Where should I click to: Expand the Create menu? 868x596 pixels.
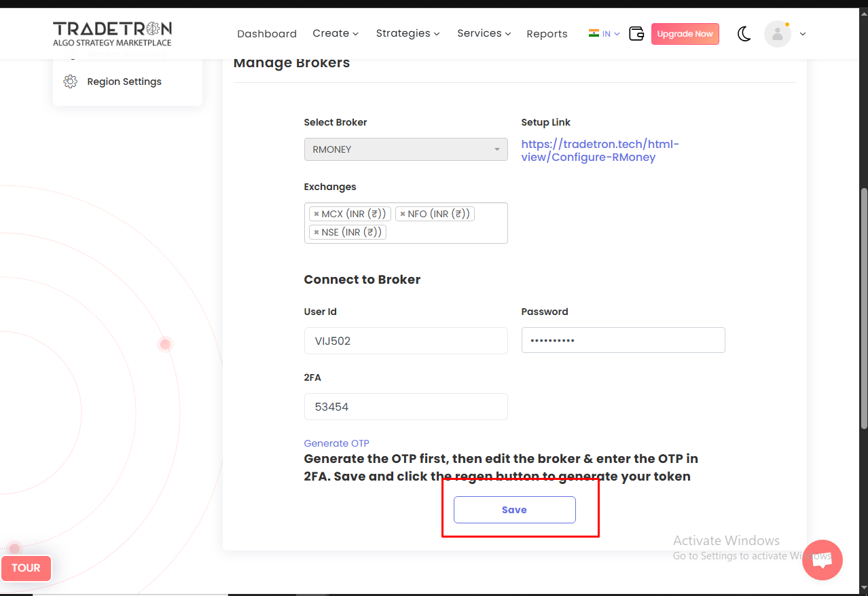pos(336,33)
